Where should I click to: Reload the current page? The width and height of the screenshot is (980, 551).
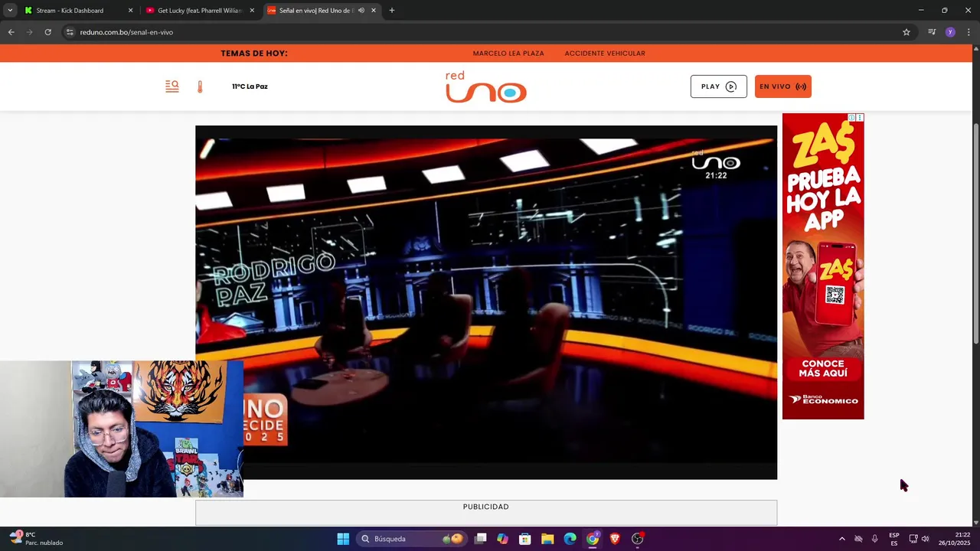point(47,32)
